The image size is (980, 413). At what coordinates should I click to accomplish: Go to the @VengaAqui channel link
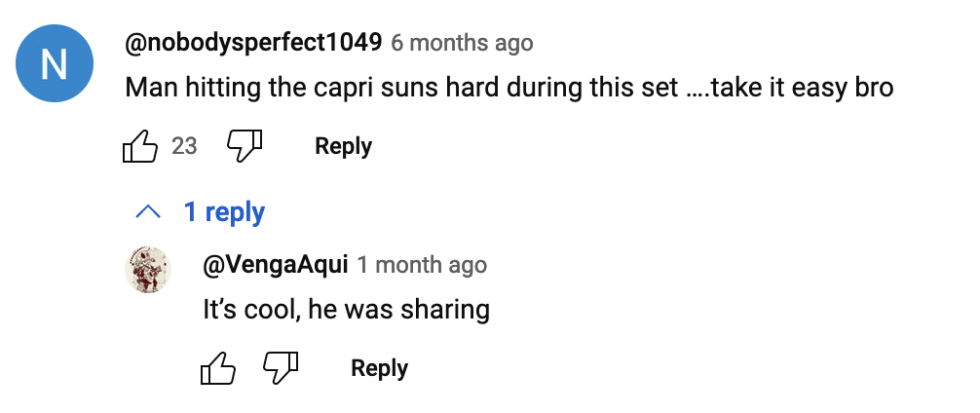[274, 264]
